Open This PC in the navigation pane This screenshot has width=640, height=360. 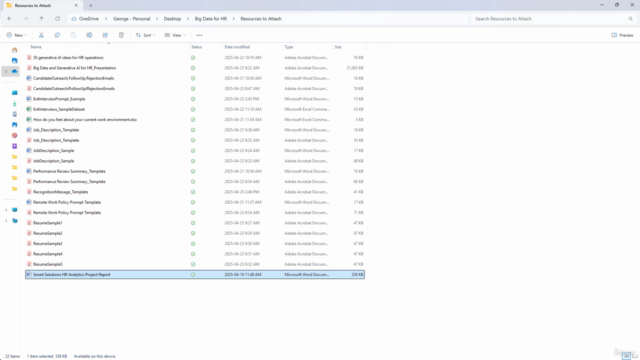[x=15, y=210]
